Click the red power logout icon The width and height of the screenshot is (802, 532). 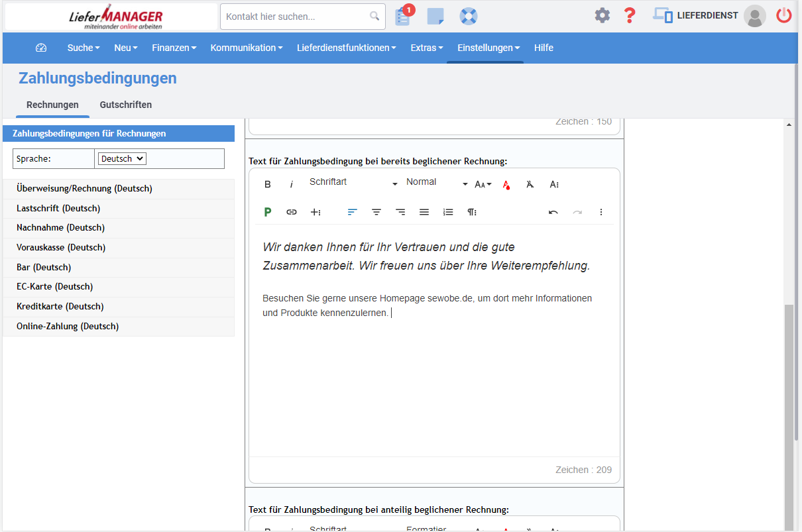(784, 15)
